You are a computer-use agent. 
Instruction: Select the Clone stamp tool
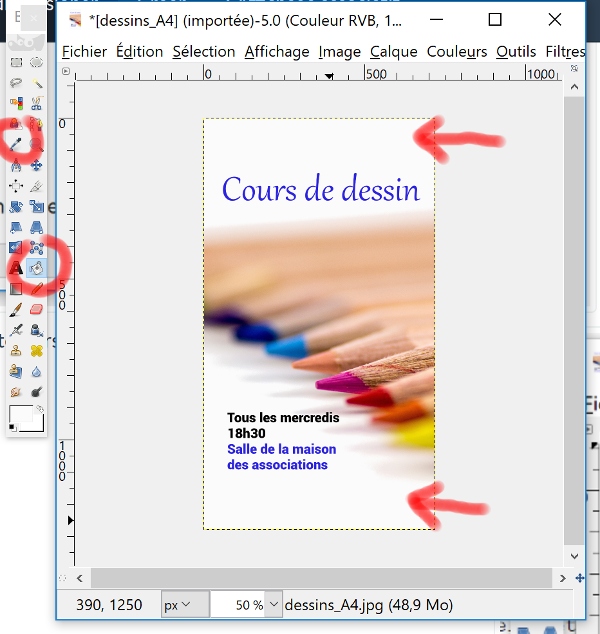point(16,351)
